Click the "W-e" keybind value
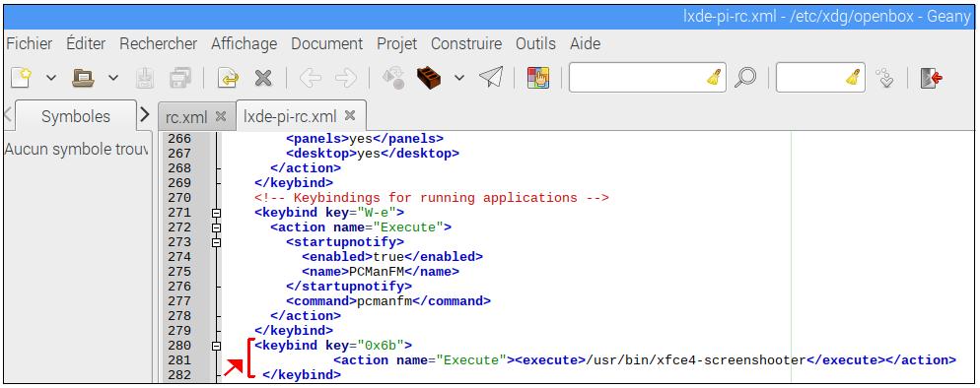This screenshot has width=980, height=388. [377, 213]
